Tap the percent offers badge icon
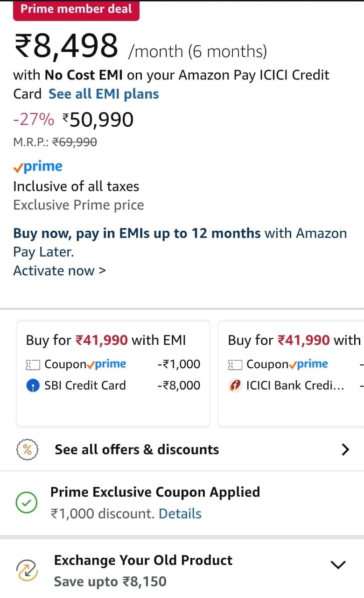 point(27,450)
